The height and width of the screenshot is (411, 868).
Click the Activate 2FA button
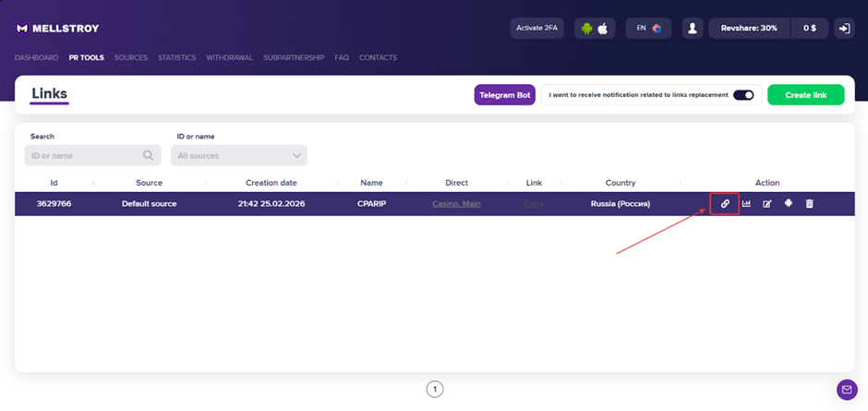coord(536,29)
